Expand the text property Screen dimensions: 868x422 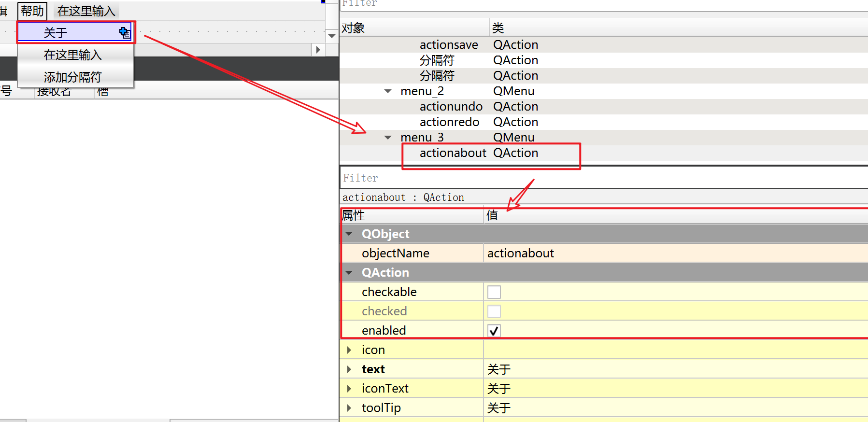point(349,369)
